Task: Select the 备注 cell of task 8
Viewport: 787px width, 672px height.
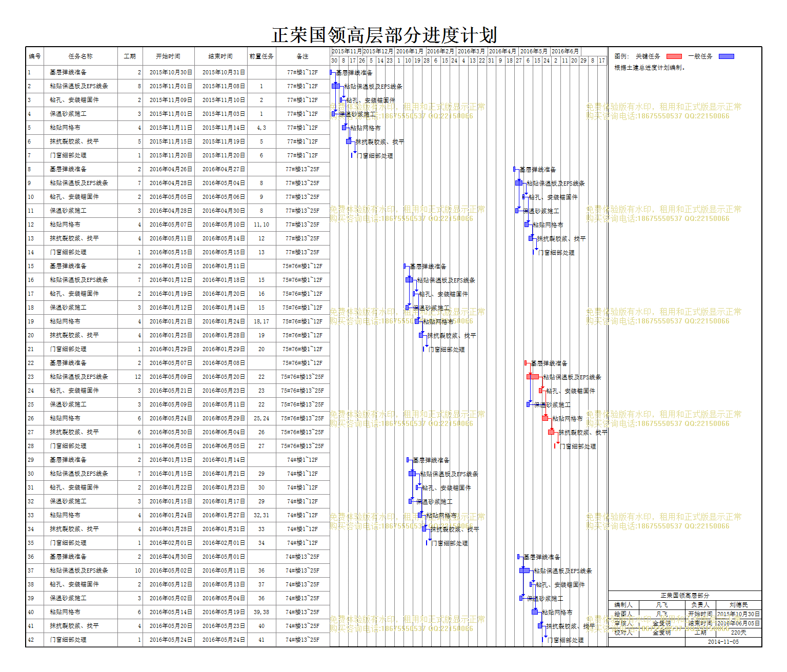Action: 302,169
